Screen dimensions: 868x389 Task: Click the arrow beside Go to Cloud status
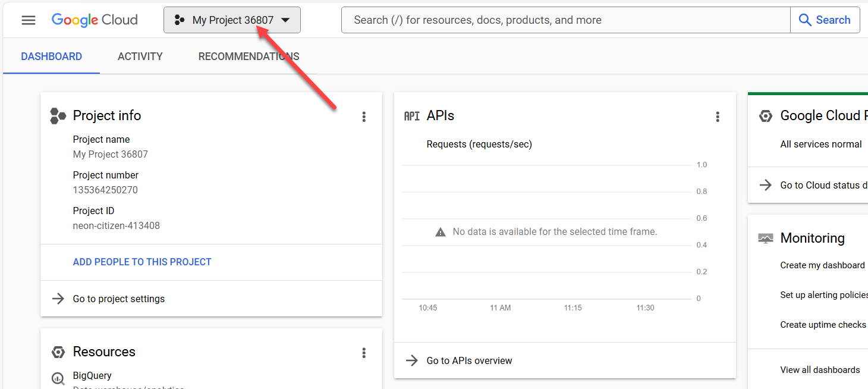[x=766, y=185]
